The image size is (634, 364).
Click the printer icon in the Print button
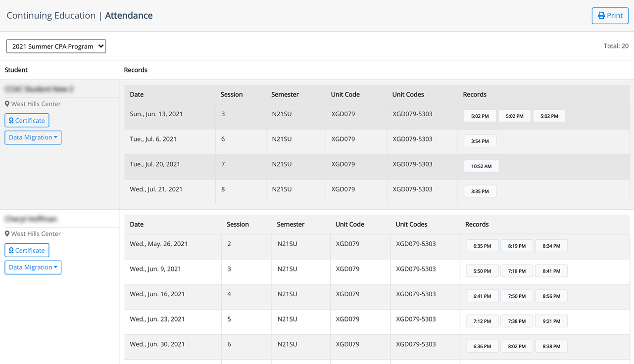coord(602,15)
